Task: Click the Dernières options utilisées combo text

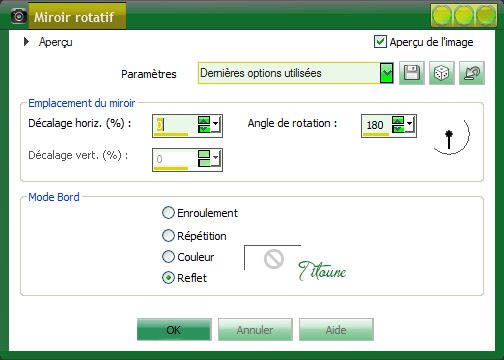Action: click(x=261, y=73)
